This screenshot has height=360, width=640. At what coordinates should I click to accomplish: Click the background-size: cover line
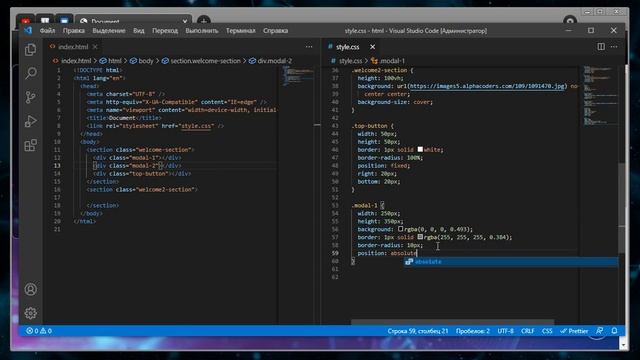(x=395, y=102)
